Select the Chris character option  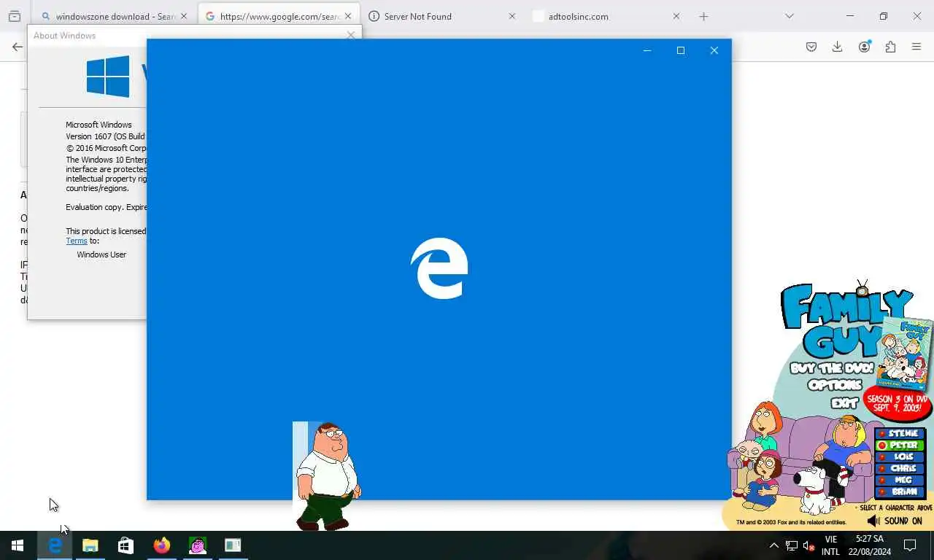pyautogui.click(x=900, y=468)
